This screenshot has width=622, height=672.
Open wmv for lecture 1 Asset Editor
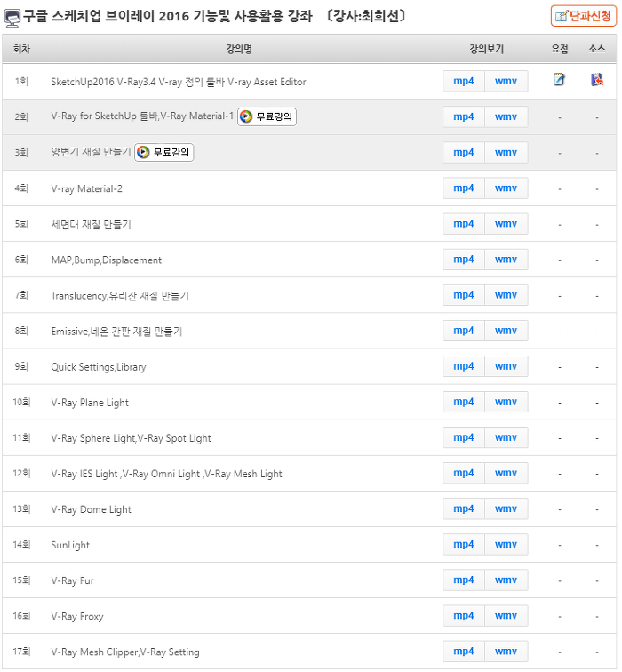[506, 81]
